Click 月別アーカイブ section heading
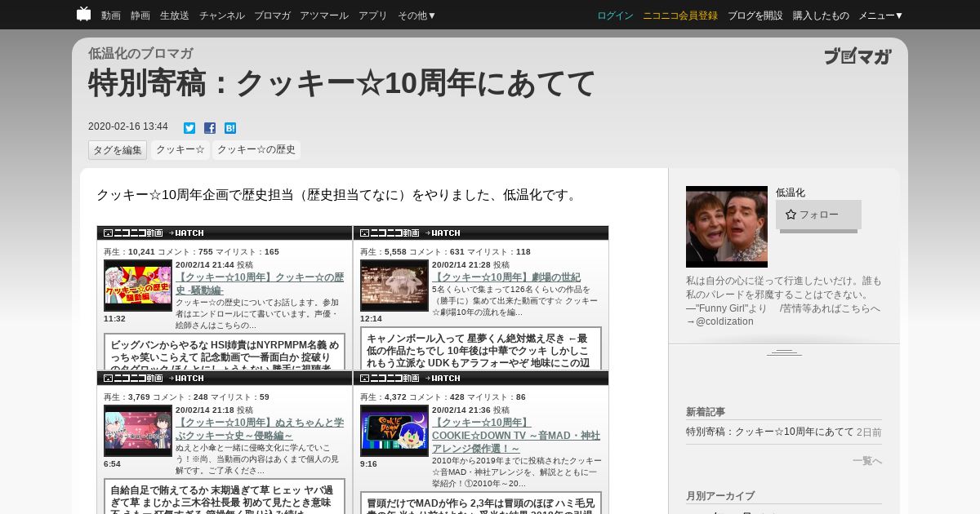The image size is (980, 514). [720, 496]
